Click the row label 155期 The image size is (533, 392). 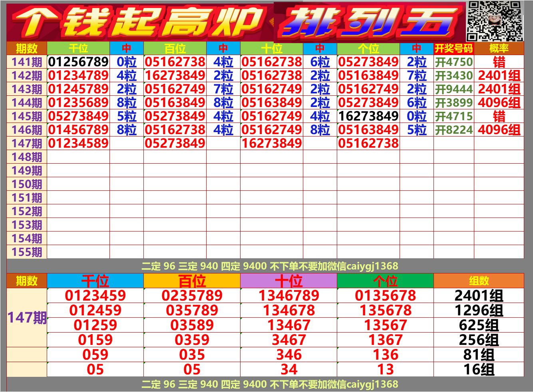27,252
